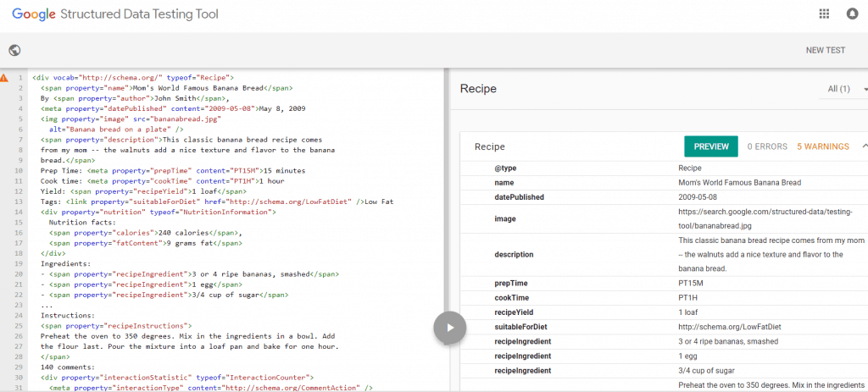Click the prepTime property label

click(x=511, y=283)
